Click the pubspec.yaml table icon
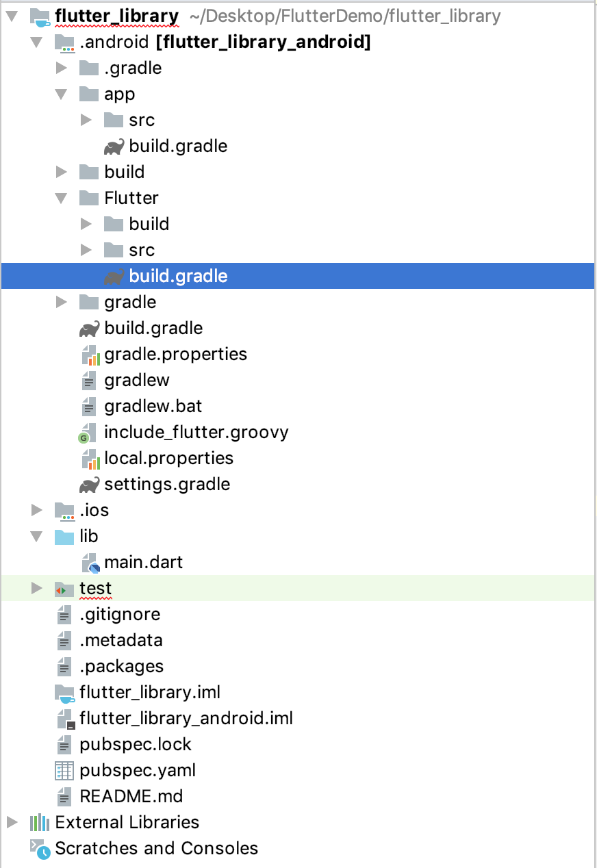This screenshot has height=868, width=597. pyautogui.click(x=64, y=771)
